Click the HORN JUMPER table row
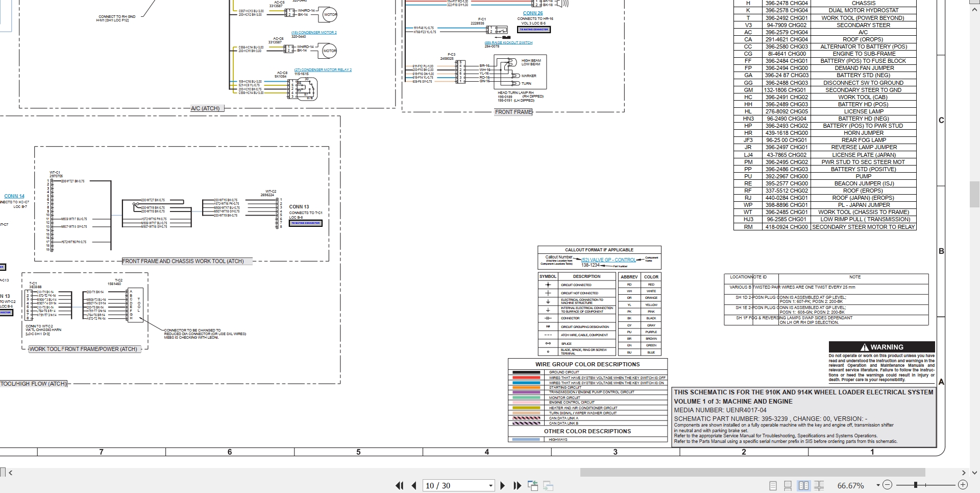 tap(825, 133)
